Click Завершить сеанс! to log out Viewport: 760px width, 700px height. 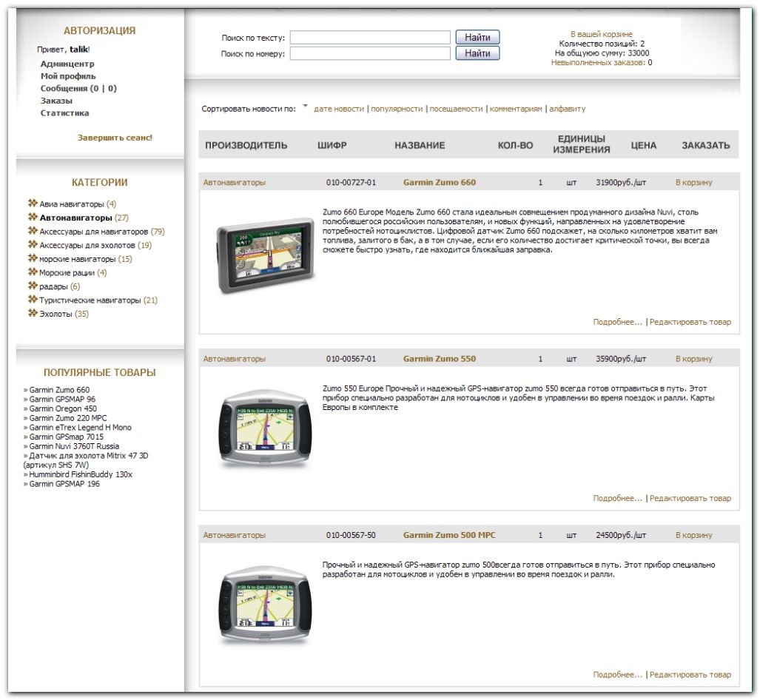tap(115, 138)
